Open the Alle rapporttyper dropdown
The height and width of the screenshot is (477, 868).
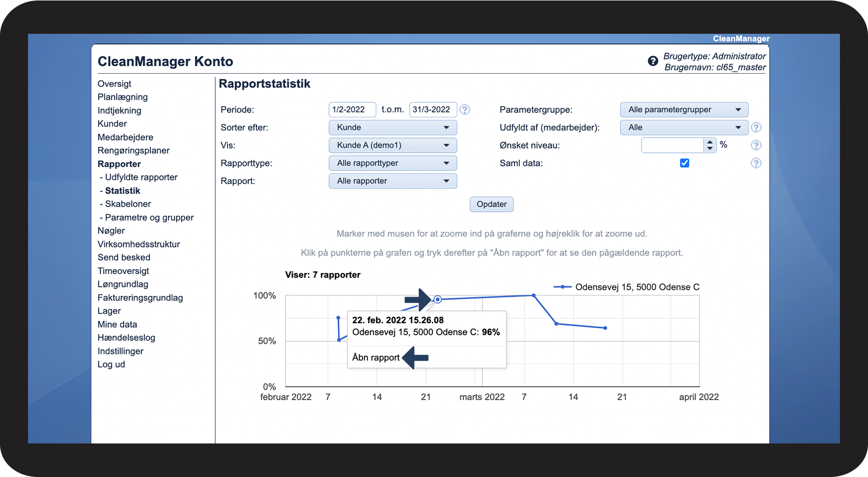point(393,163)
